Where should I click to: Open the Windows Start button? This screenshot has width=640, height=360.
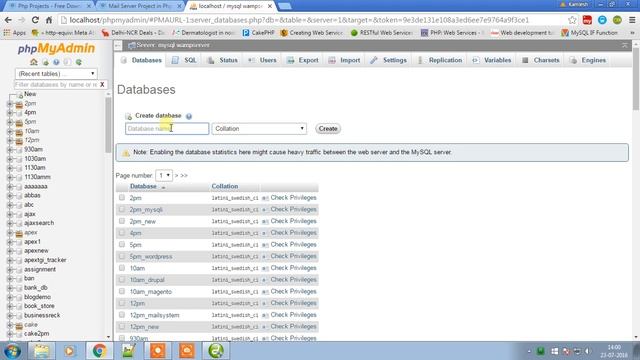(x=13, y=351)
